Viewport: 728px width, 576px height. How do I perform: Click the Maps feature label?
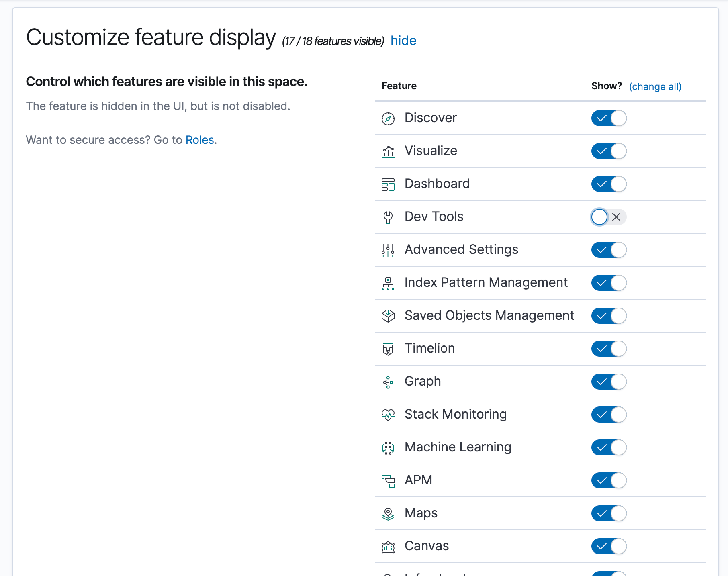click(421, 513)
